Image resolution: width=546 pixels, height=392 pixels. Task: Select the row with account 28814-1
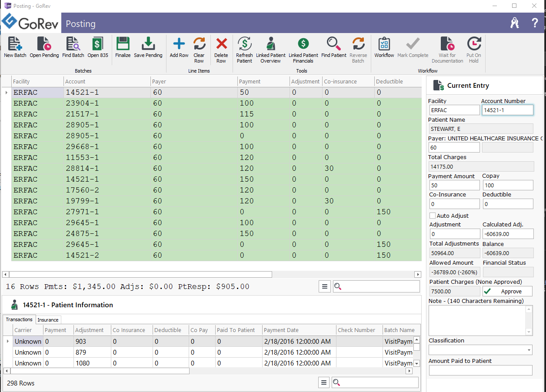pos(216,169)
